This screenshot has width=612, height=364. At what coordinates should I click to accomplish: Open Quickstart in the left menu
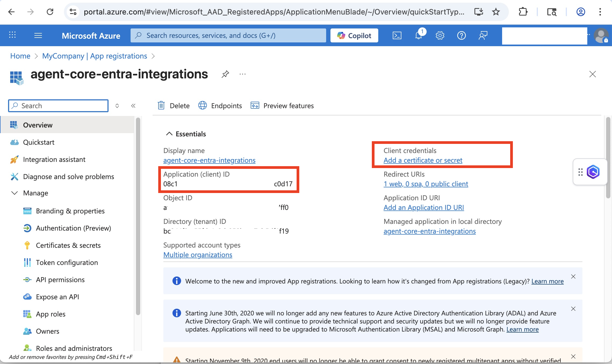coord(67,142)
